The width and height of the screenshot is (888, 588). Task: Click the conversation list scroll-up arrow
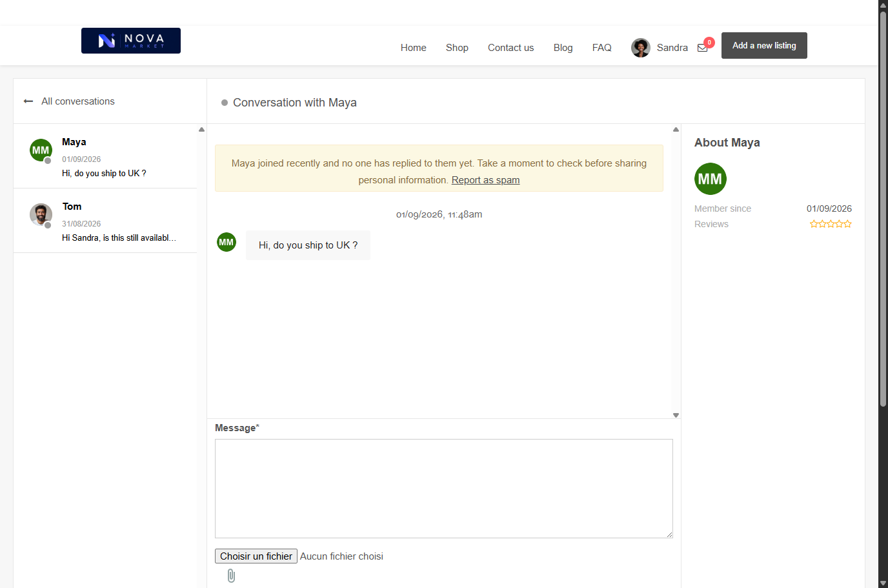tap(202, 130)
